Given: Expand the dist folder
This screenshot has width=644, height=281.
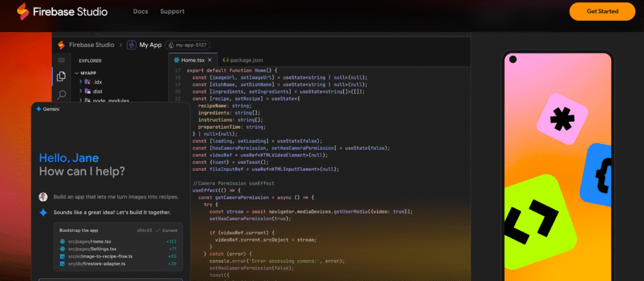Looking at the screenshot, I should coord(80,91).
